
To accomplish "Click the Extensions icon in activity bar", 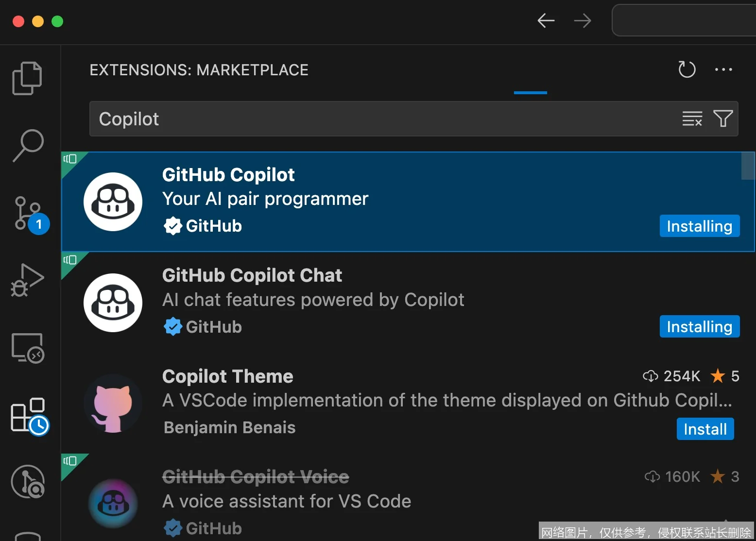I will pyautogui.click(x=27, y=415).
